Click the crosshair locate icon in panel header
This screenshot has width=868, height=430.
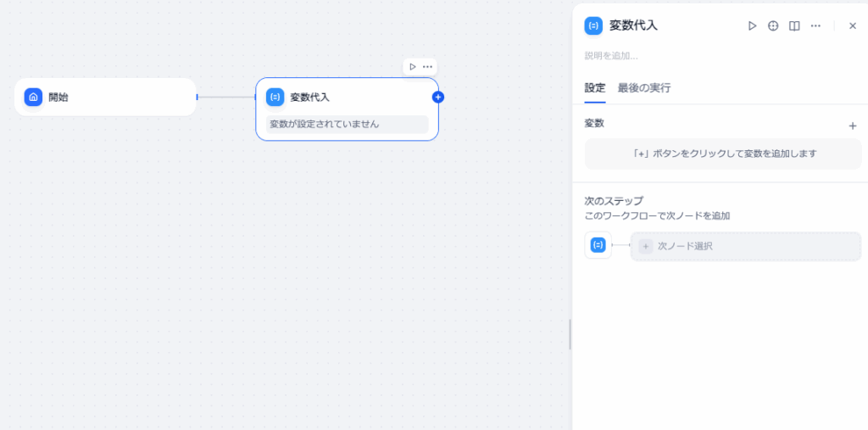coord(773,26)
